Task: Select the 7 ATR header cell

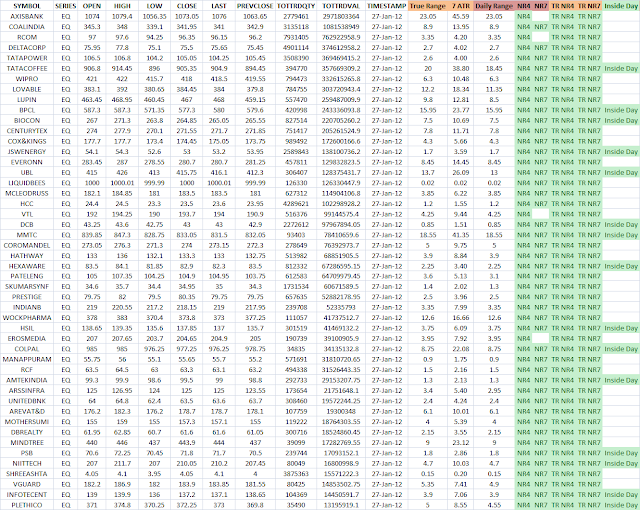Action: 461,6
